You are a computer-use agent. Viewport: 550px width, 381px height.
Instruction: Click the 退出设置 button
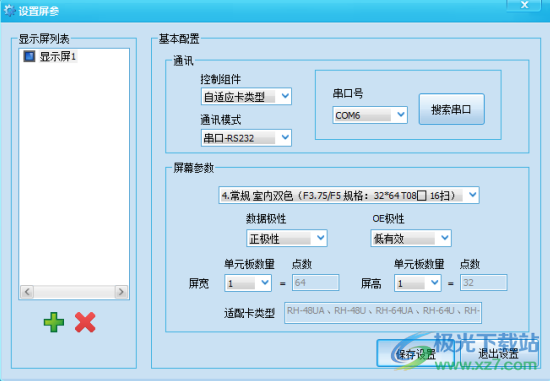pyautogui.click(x=499, y=353)
